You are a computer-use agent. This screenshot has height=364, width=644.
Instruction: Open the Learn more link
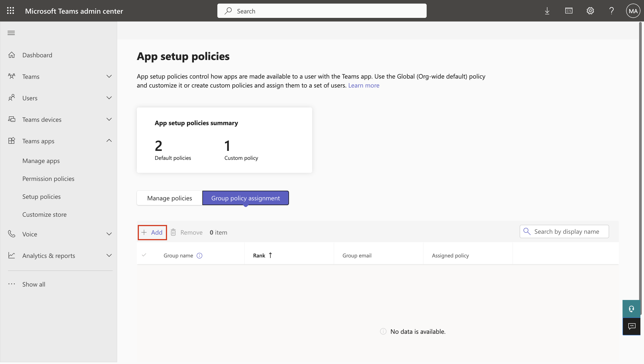364,85
